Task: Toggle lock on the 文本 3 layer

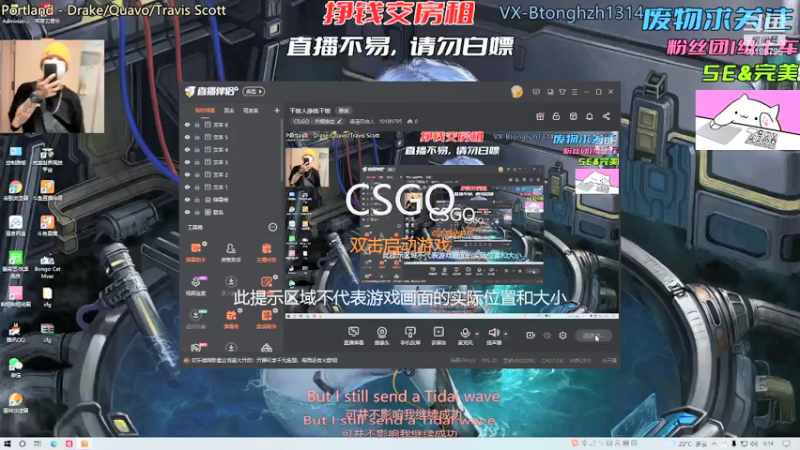Action: (197, 162)
